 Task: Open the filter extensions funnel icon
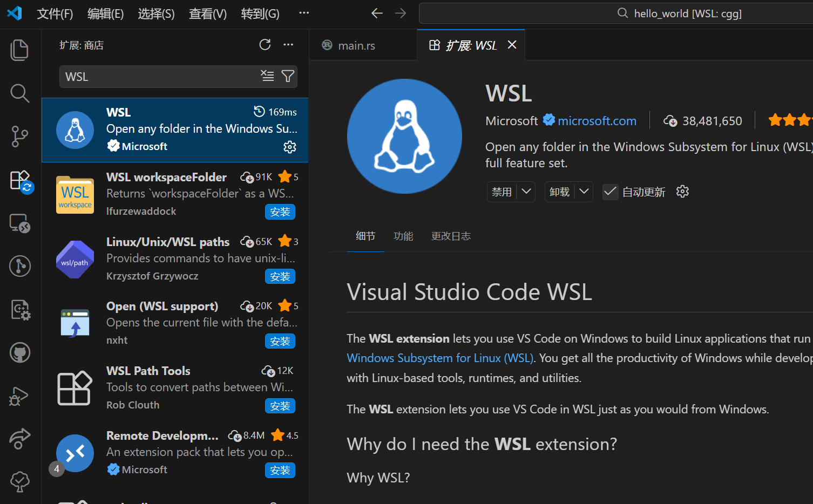(x=288, y=76)
